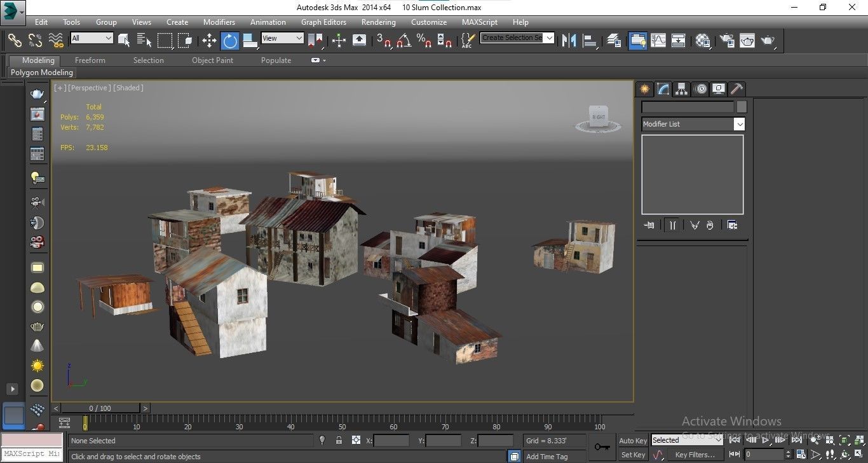The height and width of the screenshot is (463, 868).
Task: Activate the Select and Move tool
Action: click(210, 40)
